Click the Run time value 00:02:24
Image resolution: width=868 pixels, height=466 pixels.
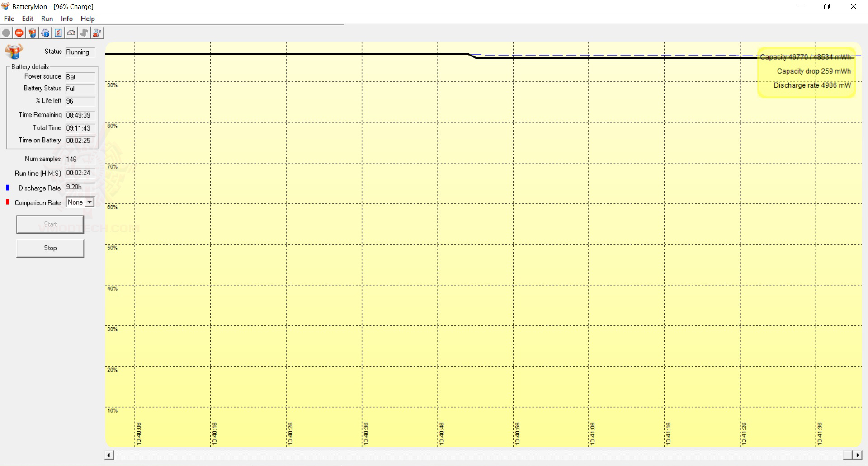pyautogui.click(x=80, y=173)
